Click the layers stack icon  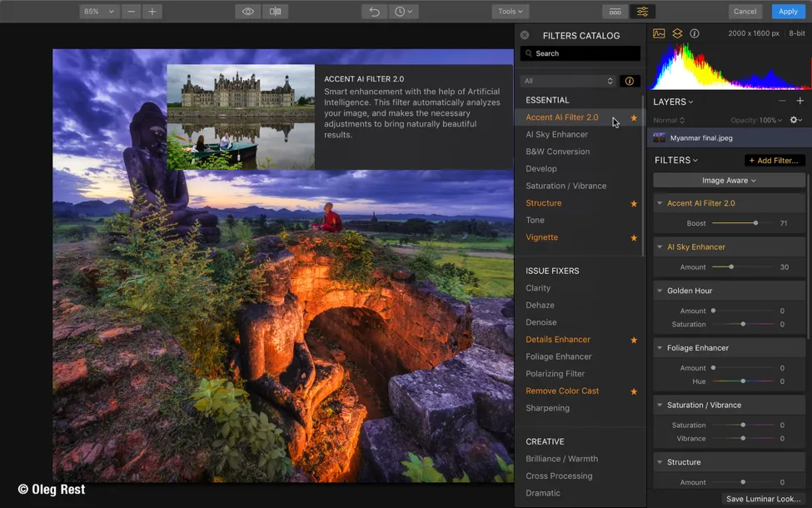677,33
